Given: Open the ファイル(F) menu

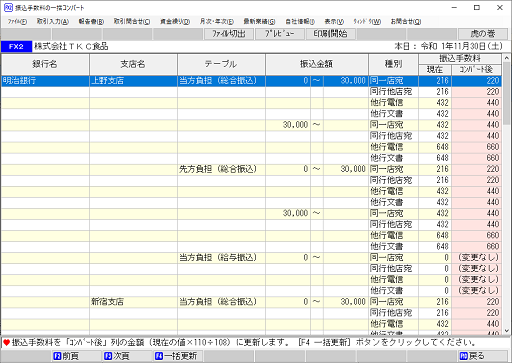Looking at the screenshot, I should tap(17, 22).
